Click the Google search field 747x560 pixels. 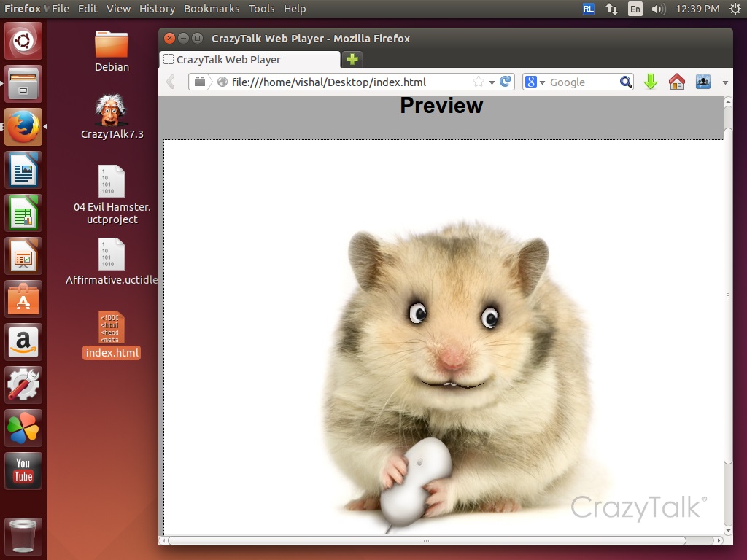pos(578,82)
